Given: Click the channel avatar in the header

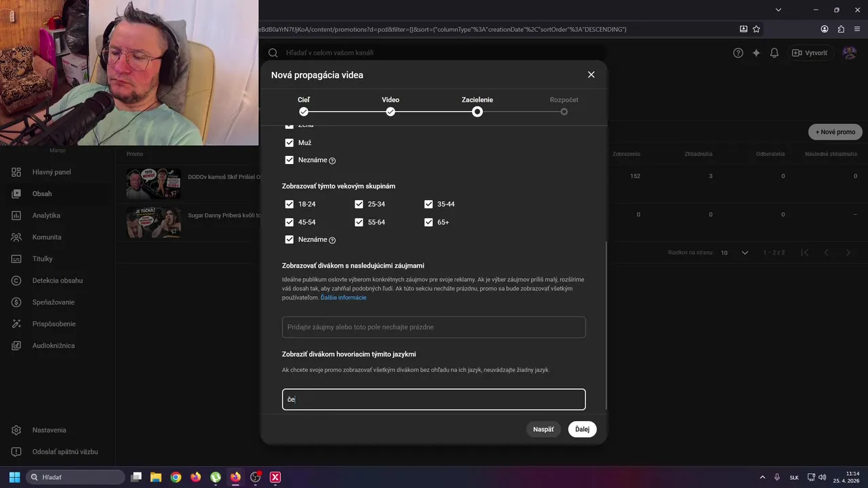Looking at the screenshot, I should [849, 53].
